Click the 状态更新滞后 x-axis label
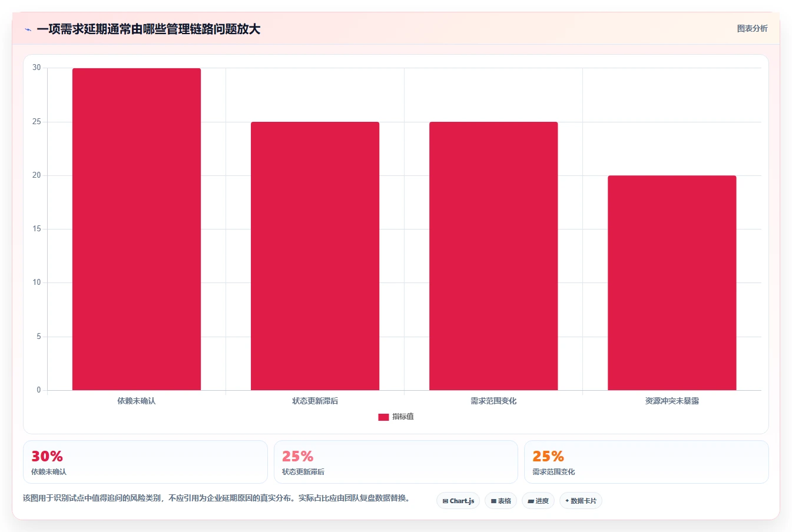 point(315,401)
